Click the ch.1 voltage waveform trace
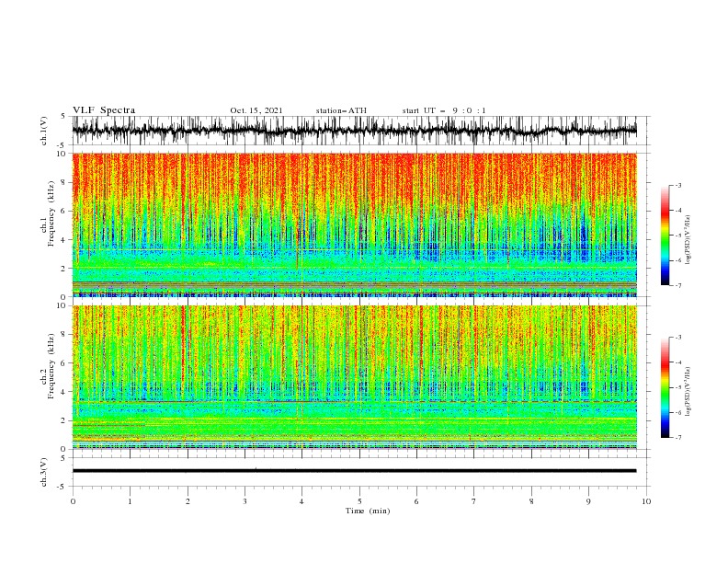 pyautogui.click(x=354, y=131)
